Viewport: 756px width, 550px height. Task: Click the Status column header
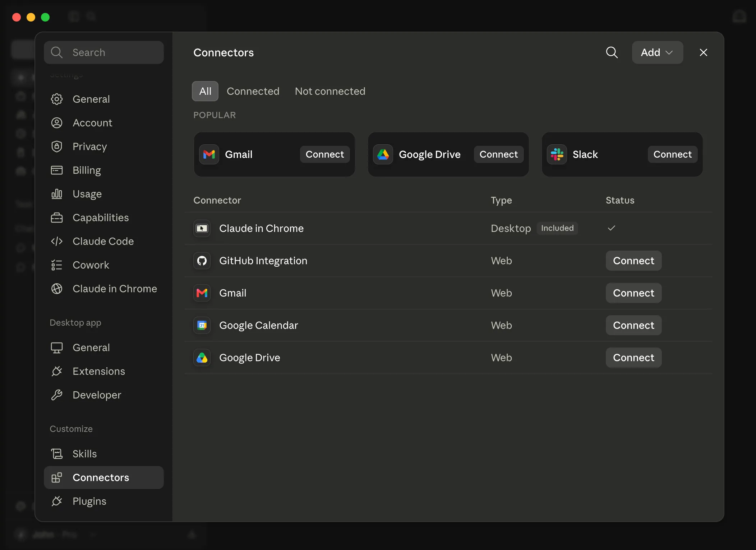[x=620, y=200]
